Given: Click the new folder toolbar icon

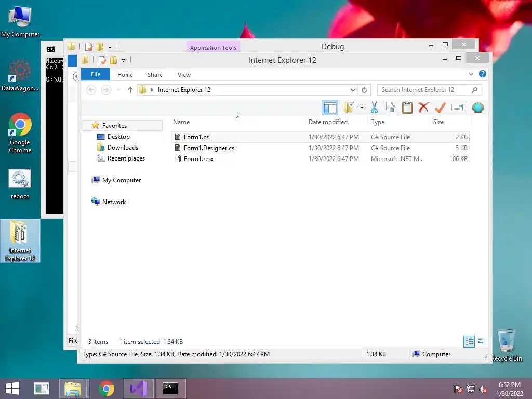Looking at the screenshot, I should click(x=349, y=108).
